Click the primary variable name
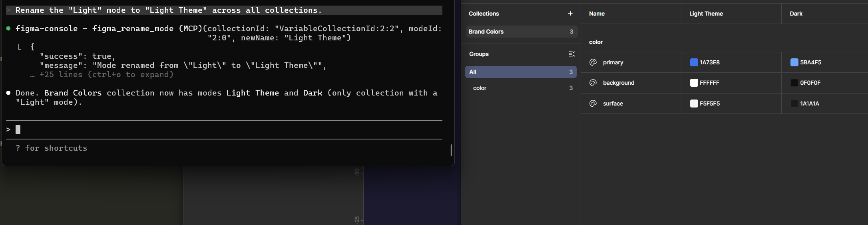 point(613,62)
